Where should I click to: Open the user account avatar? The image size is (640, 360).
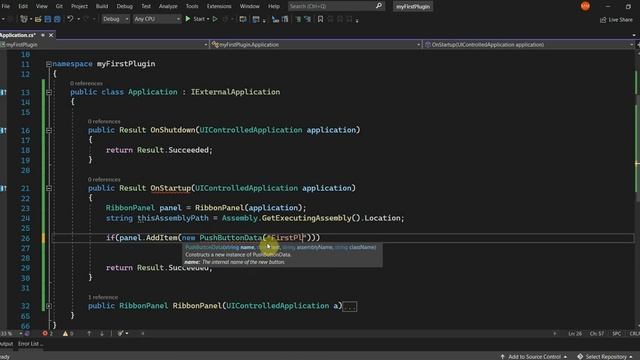coord(585,6)
